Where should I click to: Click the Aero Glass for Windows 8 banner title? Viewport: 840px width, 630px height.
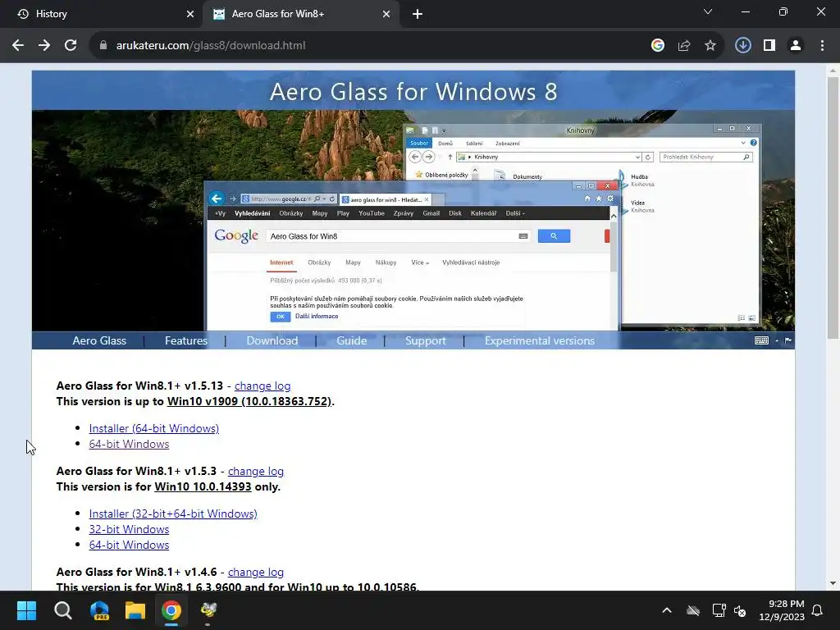[413, 92]
